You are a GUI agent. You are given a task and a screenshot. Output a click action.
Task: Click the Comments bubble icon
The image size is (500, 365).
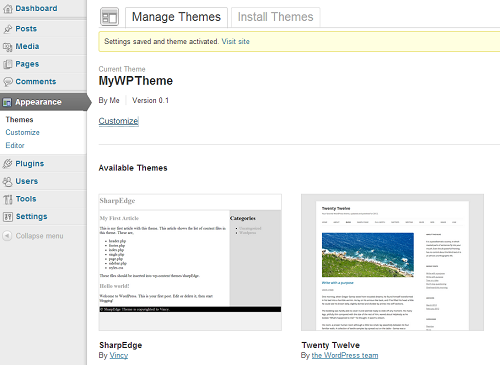click(8, 82)
